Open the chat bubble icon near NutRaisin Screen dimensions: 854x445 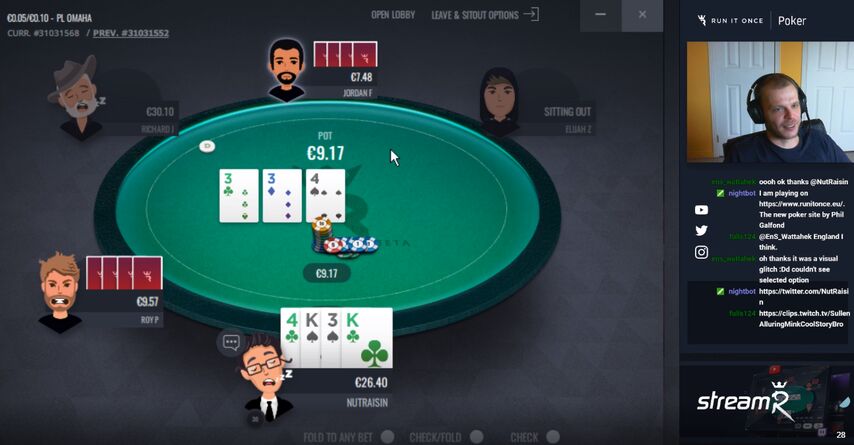pyautogui.click(x=231, y=343)
